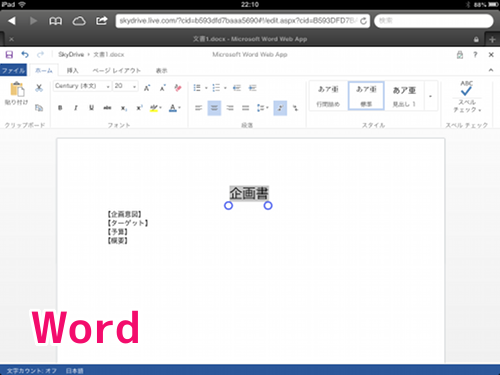Open the ファイル tab
The width and height of the screenshot is (500, 375).
pyautogui.click(x=13, y=70)
